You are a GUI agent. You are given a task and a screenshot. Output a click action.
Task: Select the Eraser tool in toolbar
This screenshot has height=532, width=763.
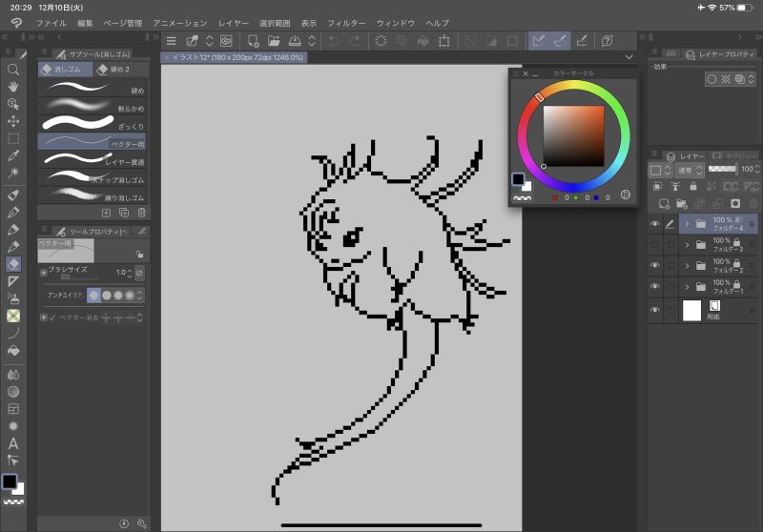[x=13, y=264]
